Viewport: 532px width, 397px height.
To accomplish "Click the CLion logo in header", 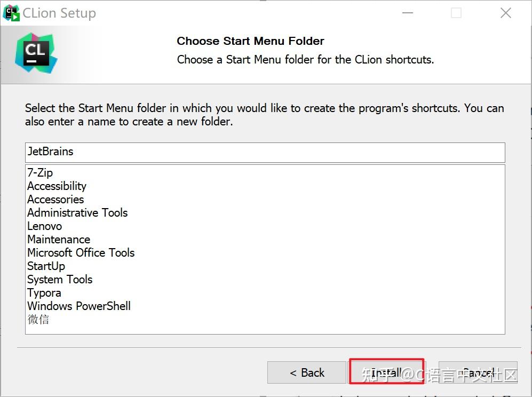I will 36,53.
